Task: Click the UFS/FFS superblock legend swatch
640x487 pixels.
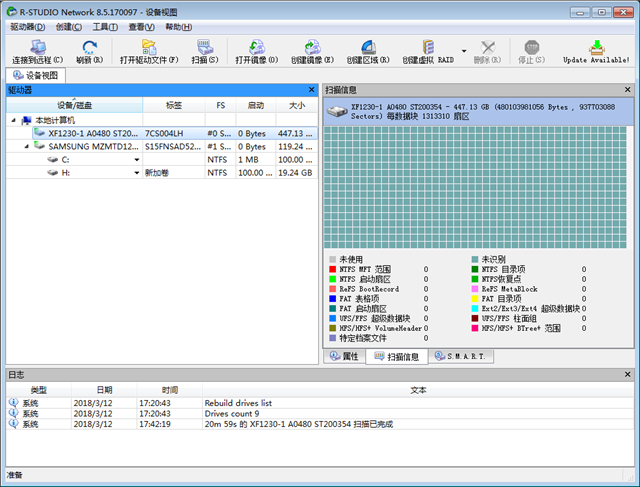Action: pyautogui.click(x=332, y=318)
